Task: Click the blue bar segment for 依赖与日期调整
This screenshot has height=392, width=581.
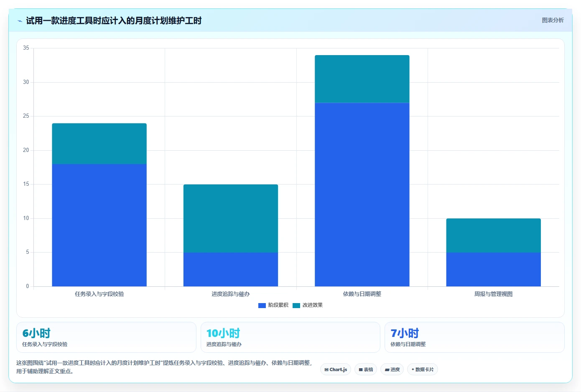Action: (362, 195)
